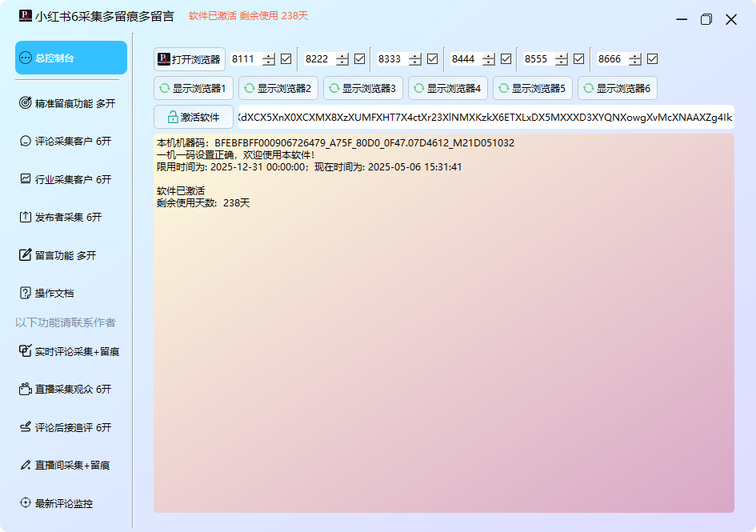Click the activation code input field
The width and height of the screenshot is (756, 532).
coord(485,117)
